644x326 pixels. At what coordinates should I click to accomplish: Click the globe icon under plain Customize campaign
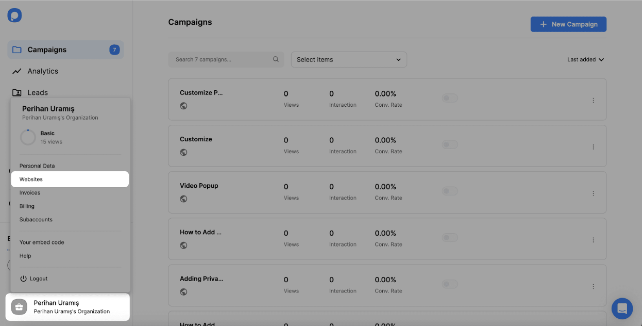[x=183, y=152]
